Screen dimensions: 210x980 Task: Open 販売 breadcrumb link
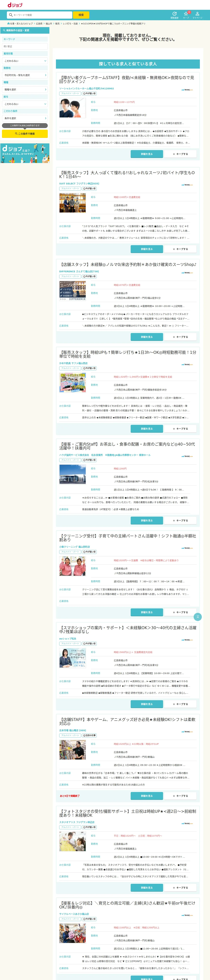[57, 24]
